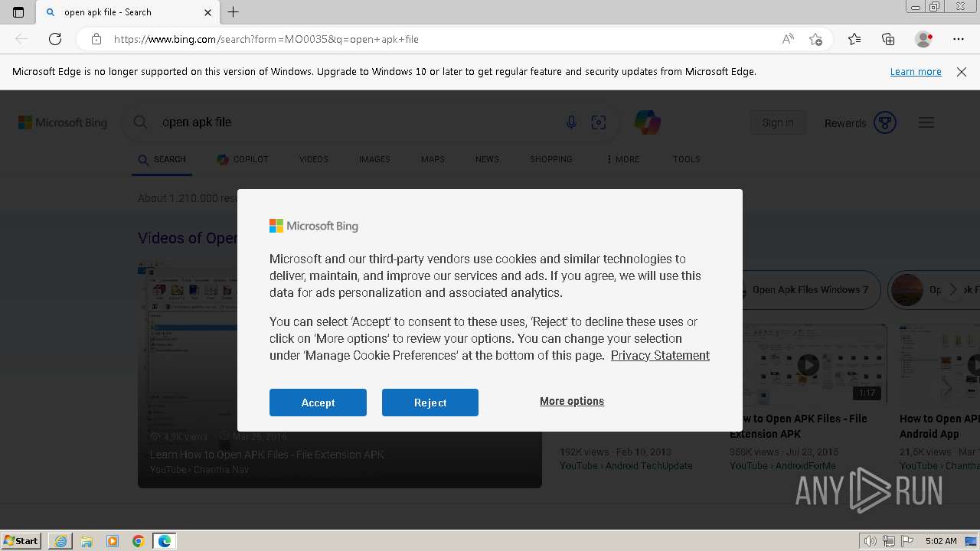View site information lock icon

pos(96,39)
